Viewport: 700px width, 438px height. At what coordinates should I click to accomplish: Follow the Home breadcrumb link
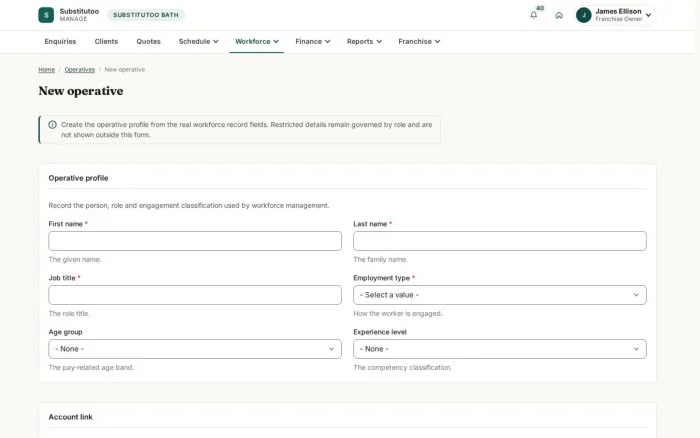tap(46, 70)
